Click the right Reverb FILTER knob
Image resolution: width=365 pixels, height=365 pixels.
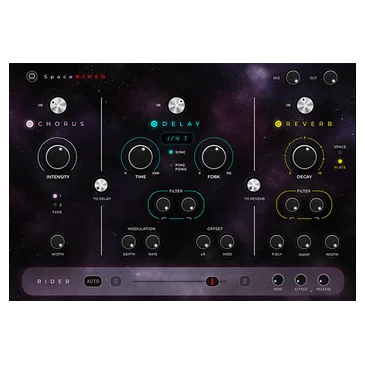(x=316, y=205)
